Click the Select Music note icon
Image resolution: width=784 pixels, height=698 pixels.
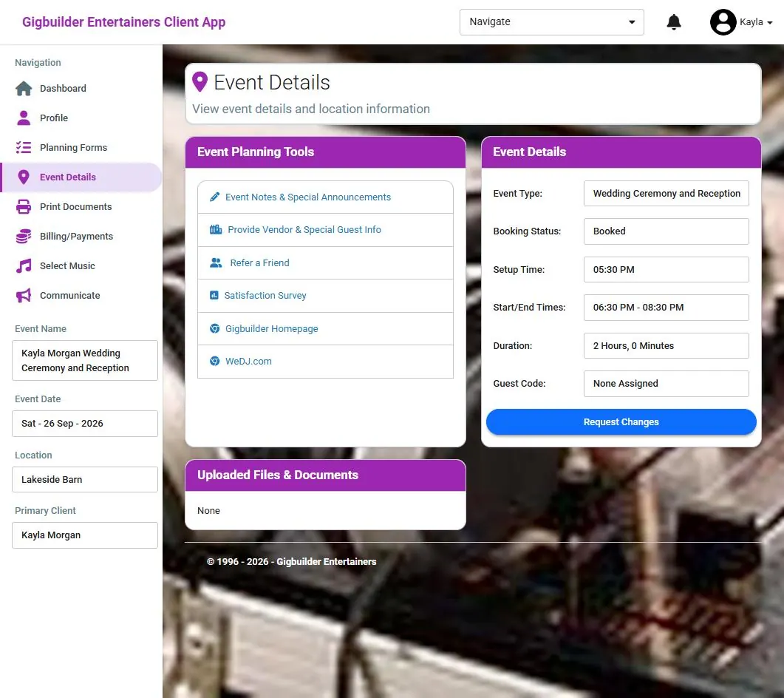24,265
